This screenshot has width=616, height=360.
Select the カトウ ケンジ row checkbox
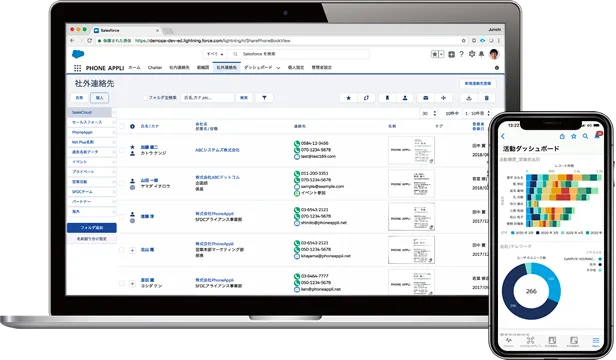click(x=122, y=150)
